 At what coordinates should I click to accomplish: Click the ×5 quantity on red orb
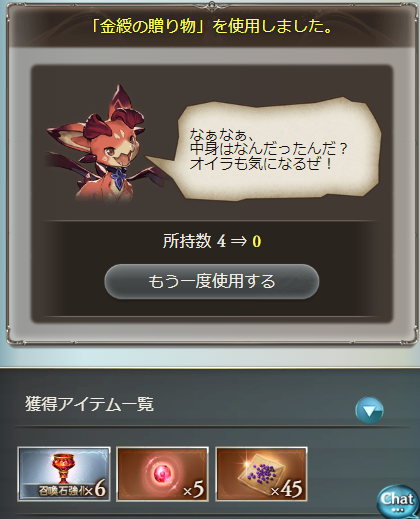tap(194, 490)
